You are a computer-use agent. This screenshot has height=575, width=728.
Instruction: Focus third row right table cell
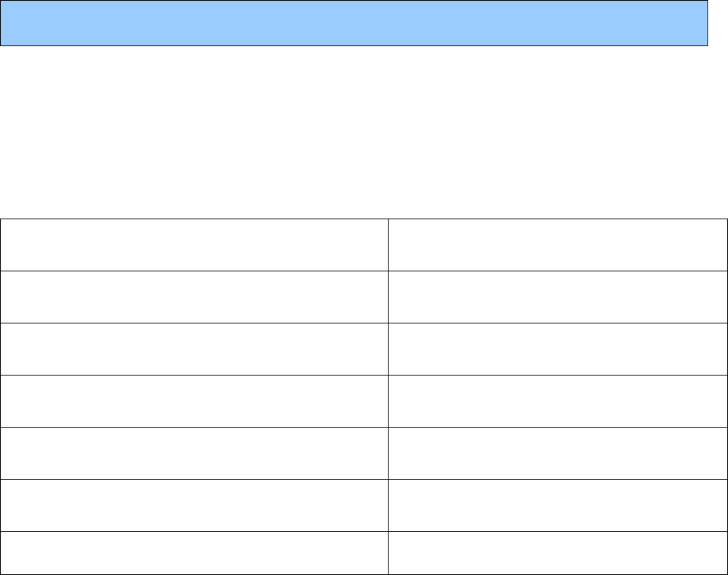coord(558,349)
